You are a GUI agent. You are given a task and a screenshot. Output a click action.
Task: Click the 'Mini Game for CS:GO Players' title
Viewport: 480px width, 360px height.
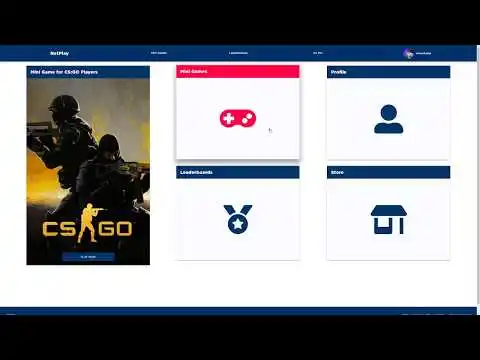(64, 72)
